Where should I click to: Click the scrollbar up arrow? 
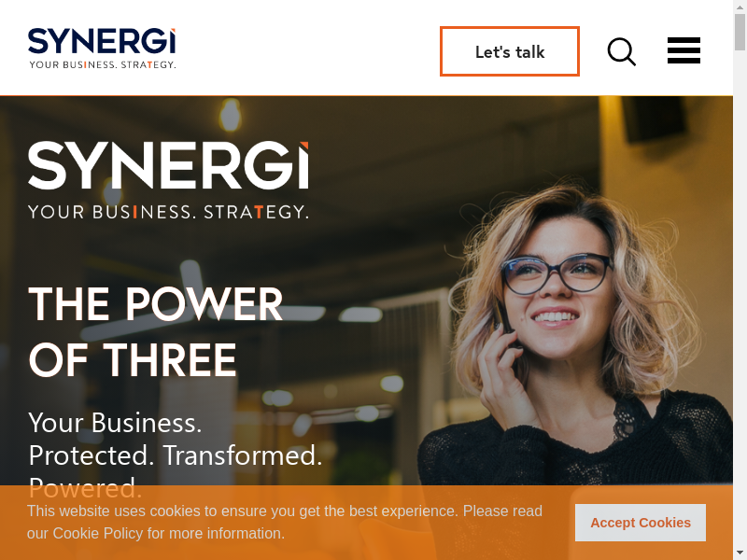(x=740, y=6)
